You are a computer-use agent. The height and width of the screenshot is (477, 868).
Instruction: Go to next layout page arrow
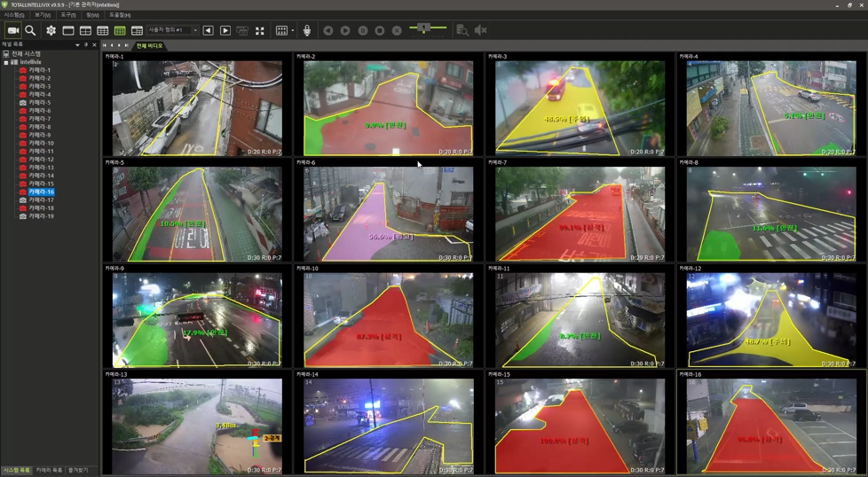[x=225, y=30]
